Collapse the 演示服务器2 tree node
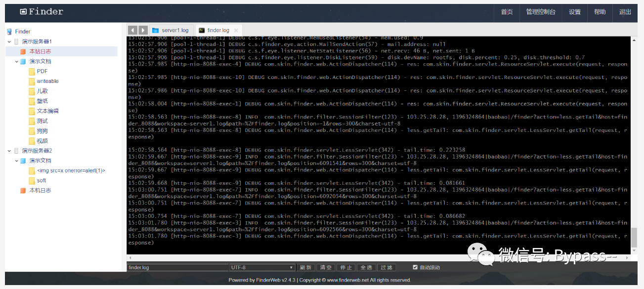Screen dimensions: 644x289 [x=9, y=151]
